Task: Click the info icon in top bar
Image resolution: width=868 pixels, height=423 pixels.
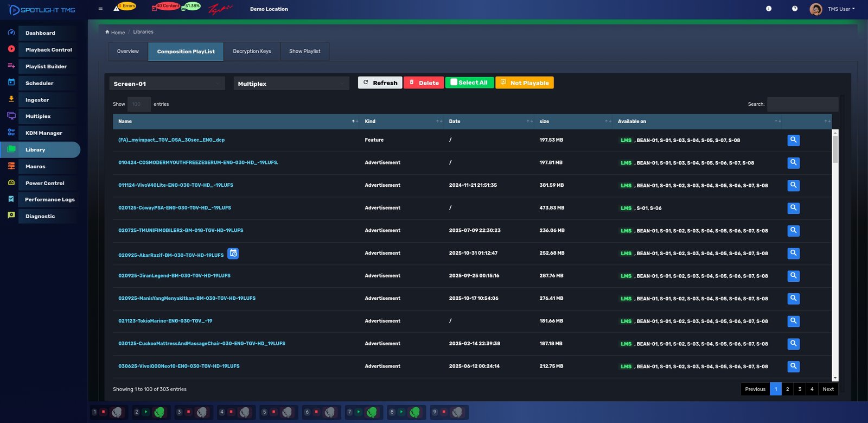Action: coord(768,9)
